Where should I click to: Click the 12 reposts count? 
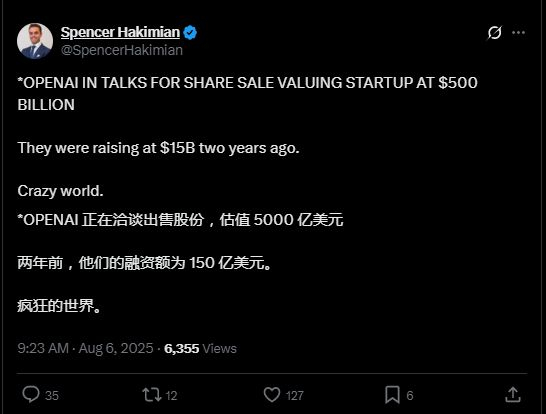[171, 396]
